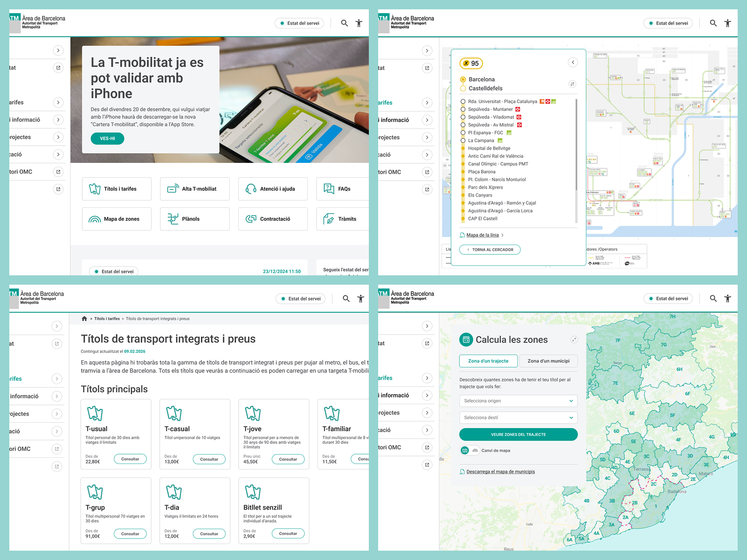Screen dimensions: 747x560
Task: Open the Descarrega el mapa de municipis link
Action: (x=500, y=472)
